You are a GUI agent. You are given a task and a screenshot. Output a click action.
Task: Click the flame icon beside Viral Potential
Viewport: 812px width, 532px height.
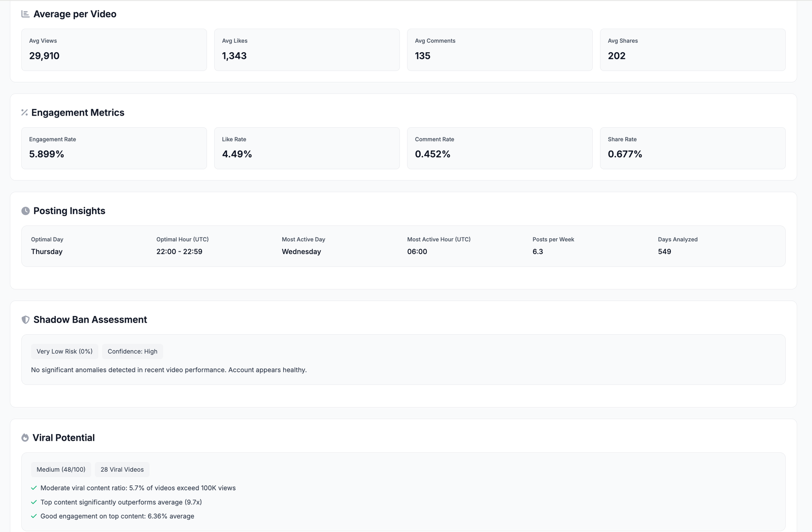click(25, 438)
